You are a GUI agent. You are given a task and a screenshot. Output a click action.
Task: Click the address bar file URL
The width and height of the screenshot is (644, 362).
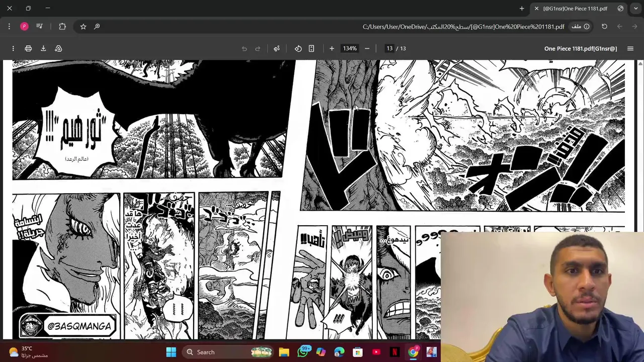point(463,27)
